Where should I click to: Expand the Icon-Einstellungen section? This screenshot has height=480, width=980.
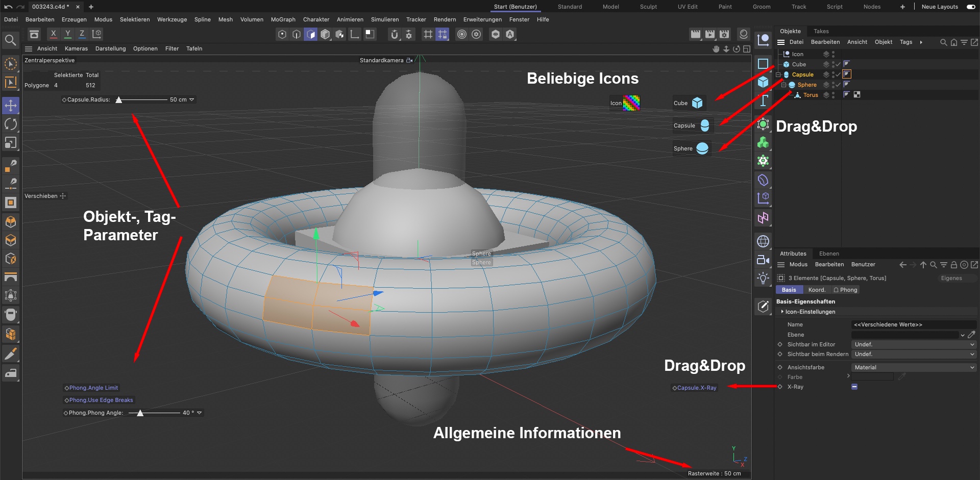pos(782,312)
